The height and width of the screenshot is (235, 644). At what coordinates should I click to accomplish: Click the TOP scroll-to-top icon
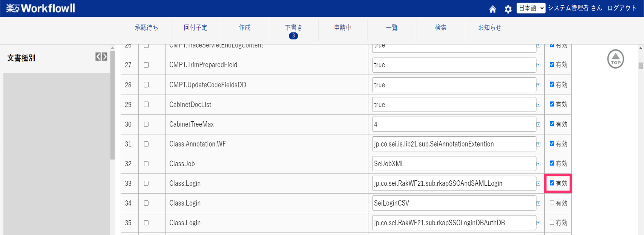pyautogui.click(x=615, y=59)
